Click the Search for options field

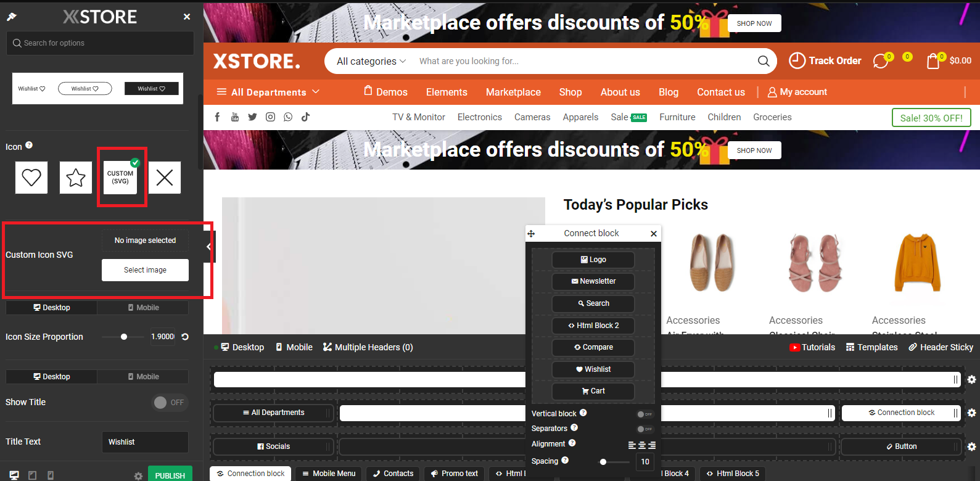[101, 43]
